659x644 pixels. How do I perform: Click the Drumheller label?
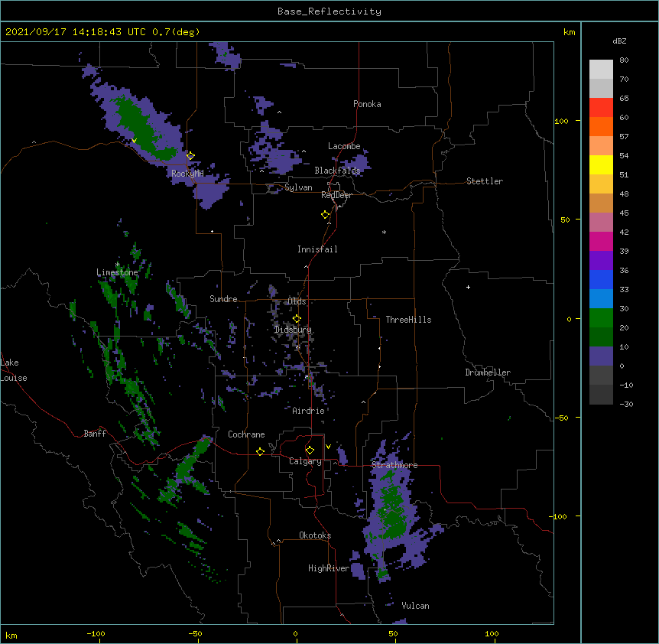pos(488,372)
